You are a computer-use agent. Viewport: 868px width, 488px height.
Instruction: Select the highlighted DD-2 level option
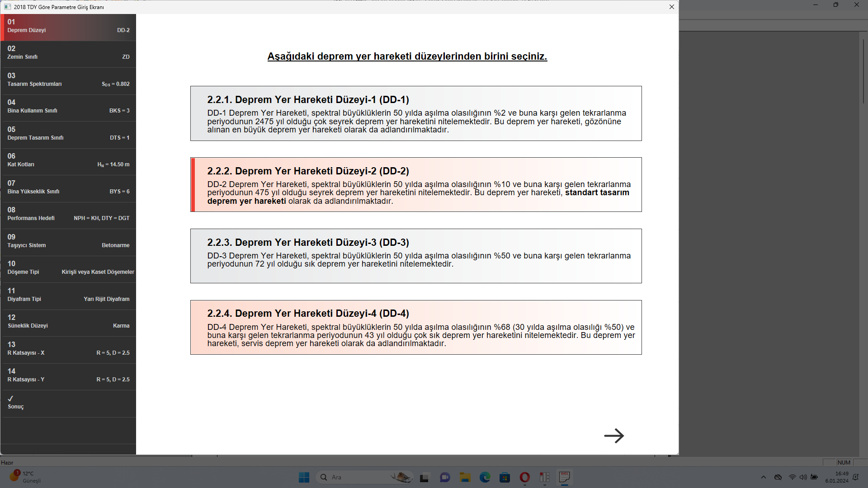[x=415, y=184]
